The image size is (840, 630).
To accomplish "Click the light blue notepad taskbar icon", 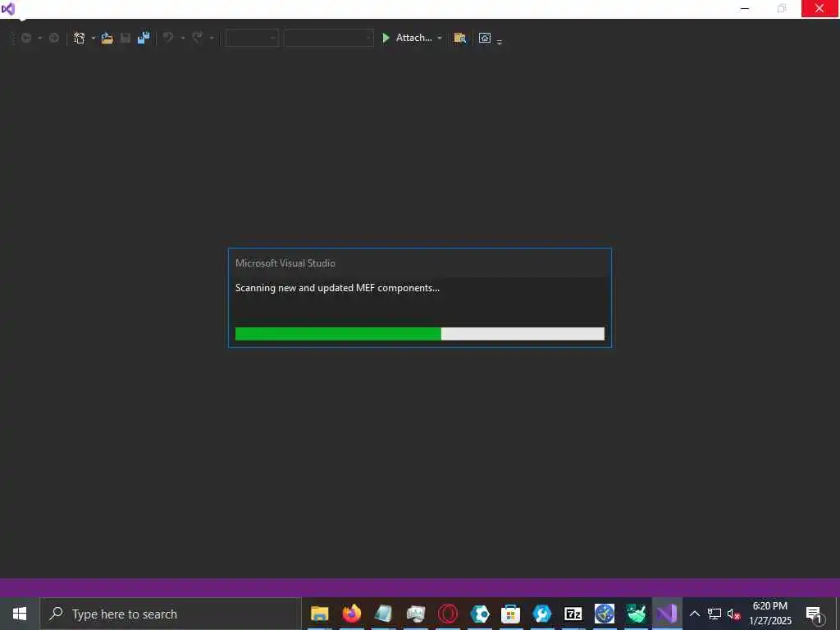I will pyautogui.click(x=383, y=614).
